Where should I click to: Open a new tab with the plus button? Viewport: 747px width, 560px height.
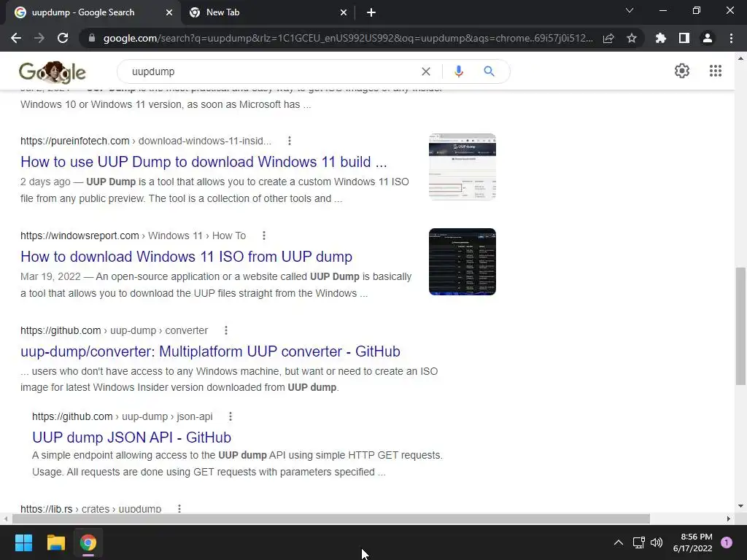[x=371, y=13]
